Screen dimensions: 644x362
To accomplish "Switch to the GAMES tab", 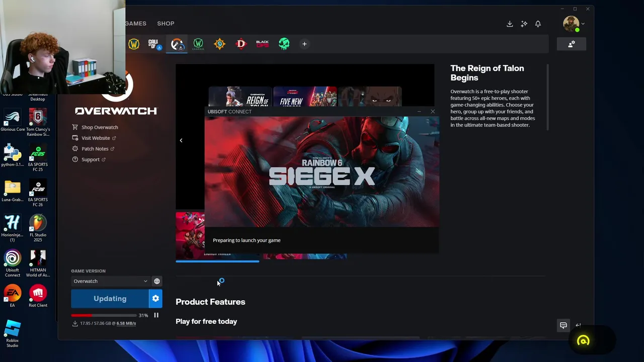I will [135, 24].
